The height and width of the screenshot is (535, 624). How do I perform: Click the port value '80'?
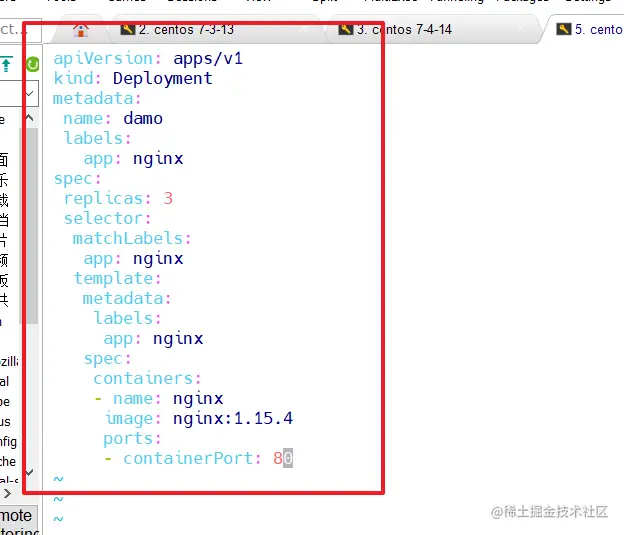tap(283, 459)
